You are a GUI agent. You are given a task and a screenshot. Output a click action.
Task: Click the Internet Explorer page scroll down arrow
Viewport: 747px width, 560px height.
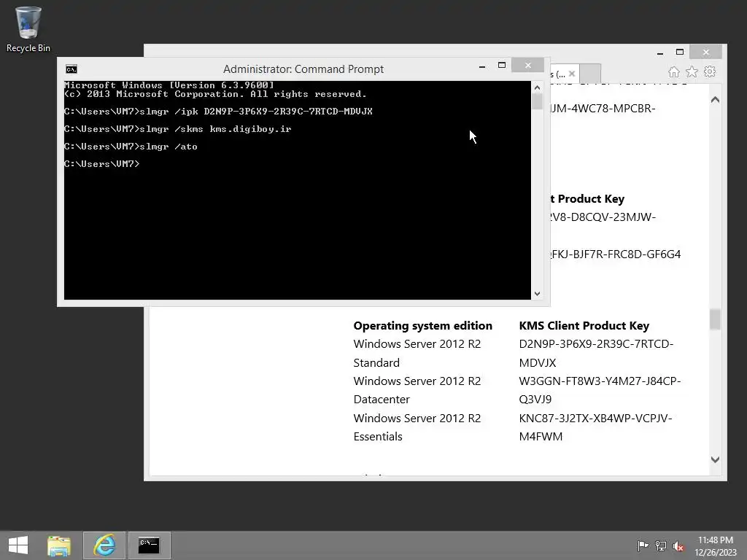pyautogui.click(x=715, y=459)
